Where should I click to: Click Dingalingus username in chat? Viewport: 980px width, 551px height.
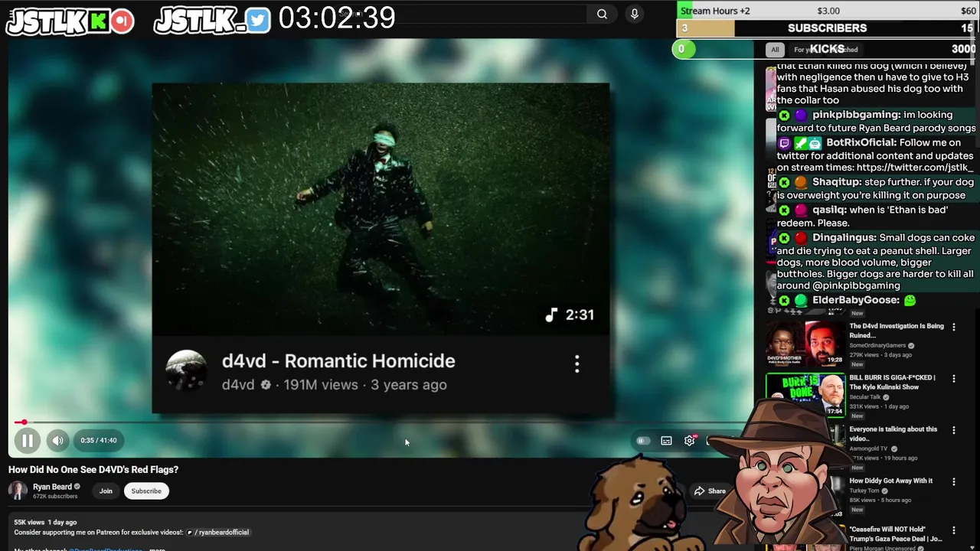pos(844,238)
